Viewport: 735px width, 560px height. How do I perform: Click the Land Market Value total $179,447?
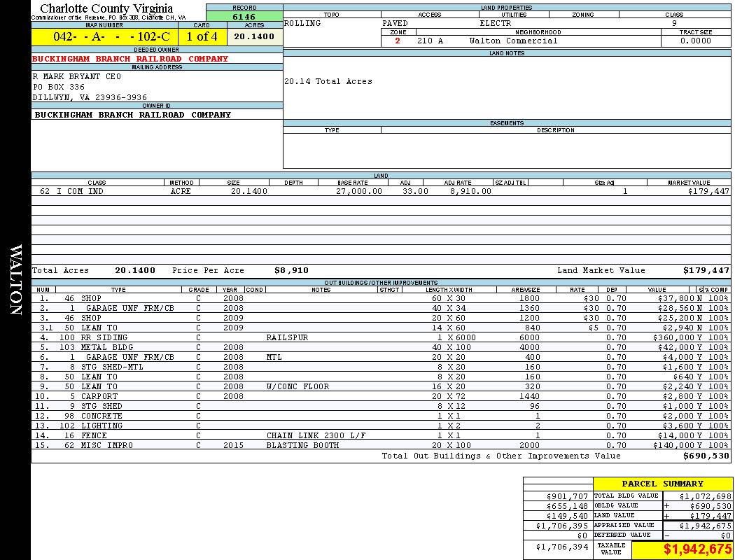(x=706, y=270)
